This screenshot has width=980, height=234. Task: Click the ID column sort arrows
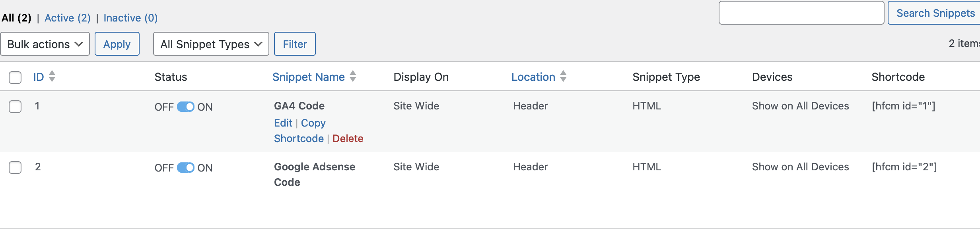52,76
